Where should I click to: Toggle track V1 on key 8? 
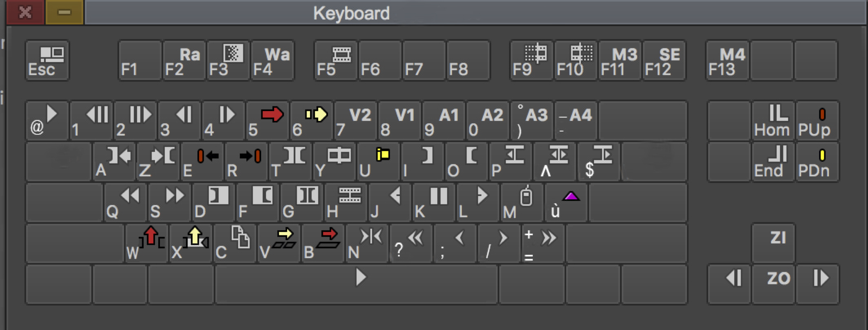tap(400, 121)
